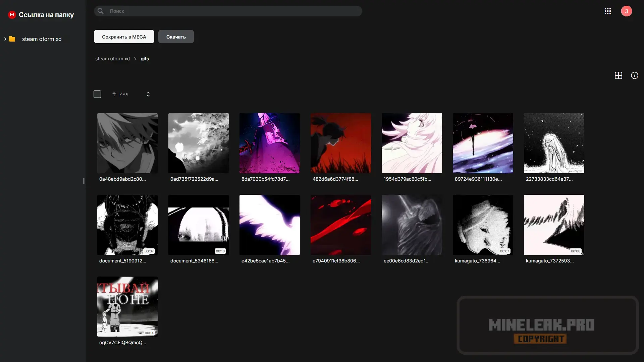Focus the Поиск search field
This screenshot has width=644, height=362.
(228, 11)
